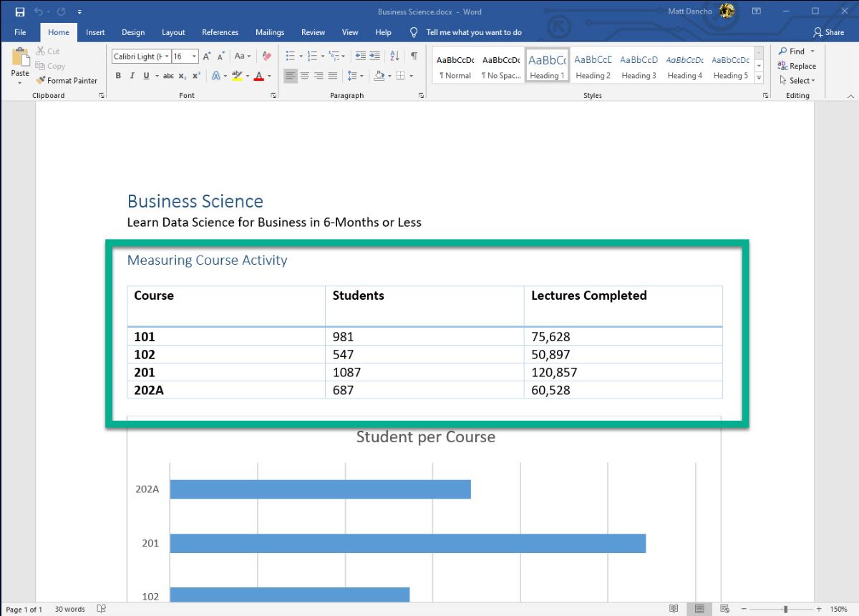Toggle underline formatting

(x=146, y=76)
